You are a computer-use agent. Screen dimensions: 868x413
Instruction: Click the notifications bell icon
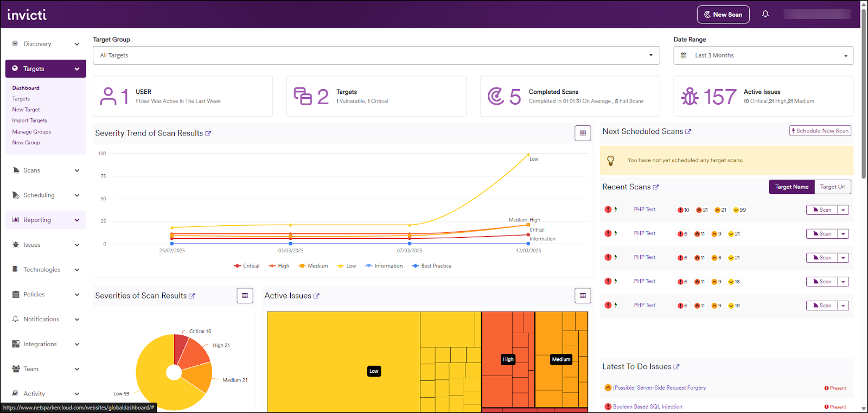[765, 14]
